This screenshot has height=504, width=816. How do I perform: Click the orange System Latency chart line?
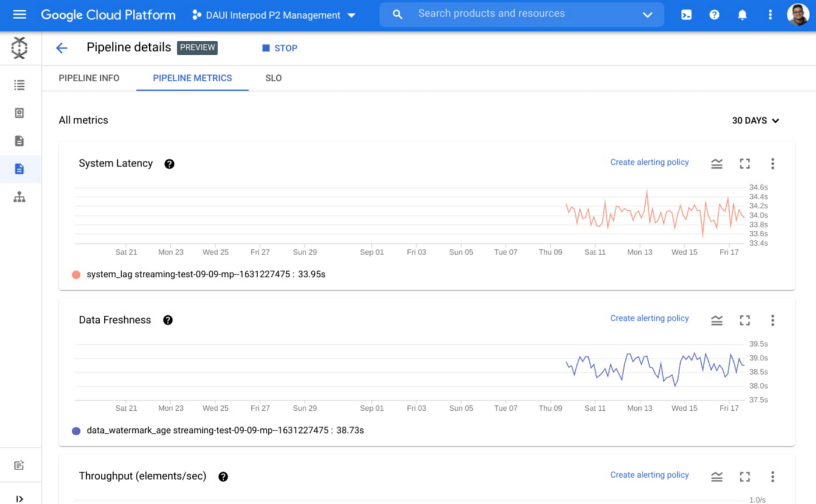(655, 214)
